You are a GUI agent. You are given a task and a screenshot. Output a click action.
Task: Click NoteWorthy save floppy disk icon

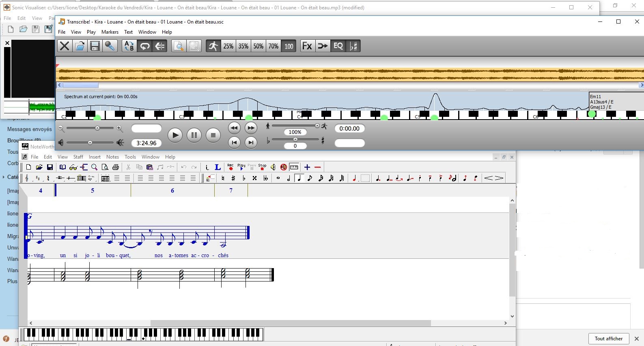point(50,167)
